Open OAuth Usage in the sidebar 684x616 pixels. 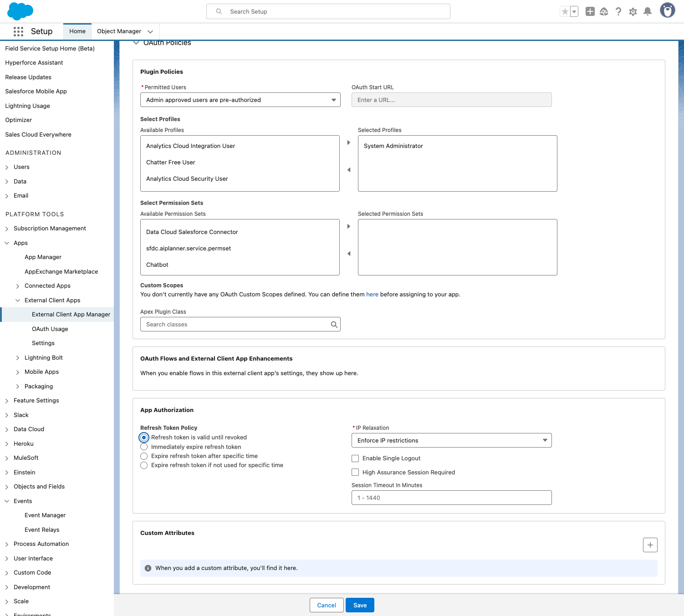point(50,329)
